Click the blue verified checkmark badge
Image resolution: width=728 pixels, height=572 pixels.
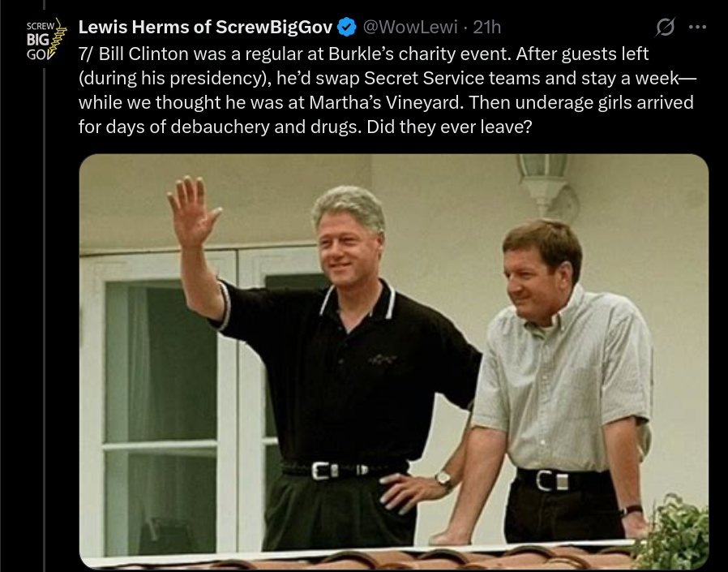(x=346, y=28)
